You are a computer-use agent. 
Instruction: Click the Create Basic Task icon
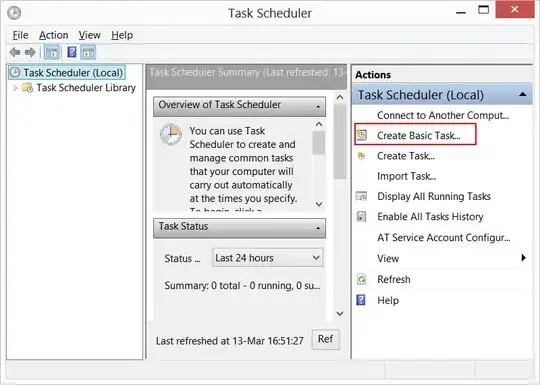tap(362, 135)
